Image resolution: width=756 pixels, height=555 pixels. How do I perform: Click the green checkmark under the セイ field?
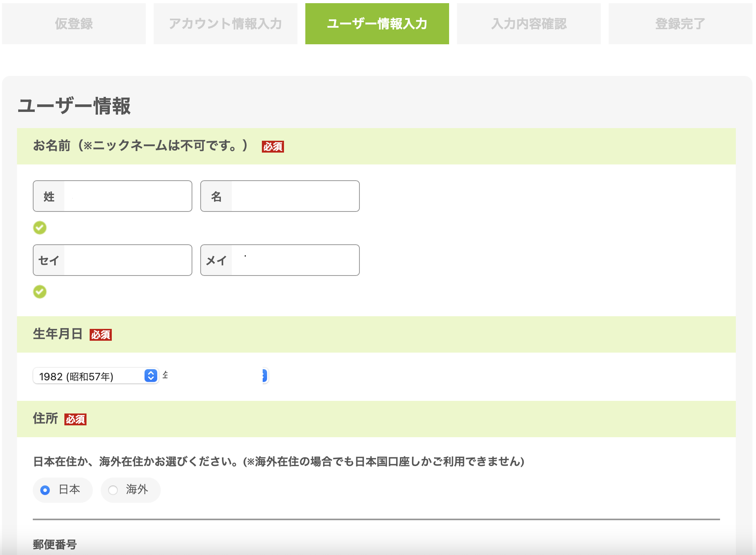(39, 292)
